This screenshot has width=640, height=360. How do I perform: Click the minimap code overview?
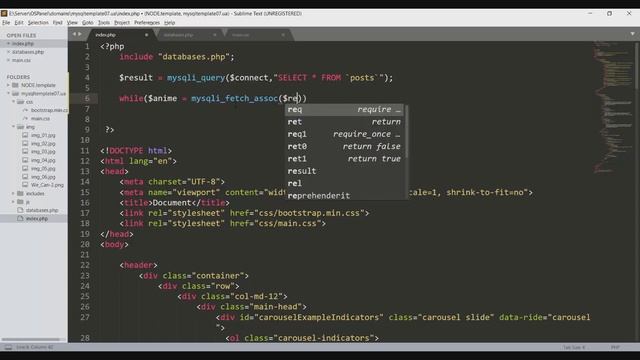pos(613,106)
